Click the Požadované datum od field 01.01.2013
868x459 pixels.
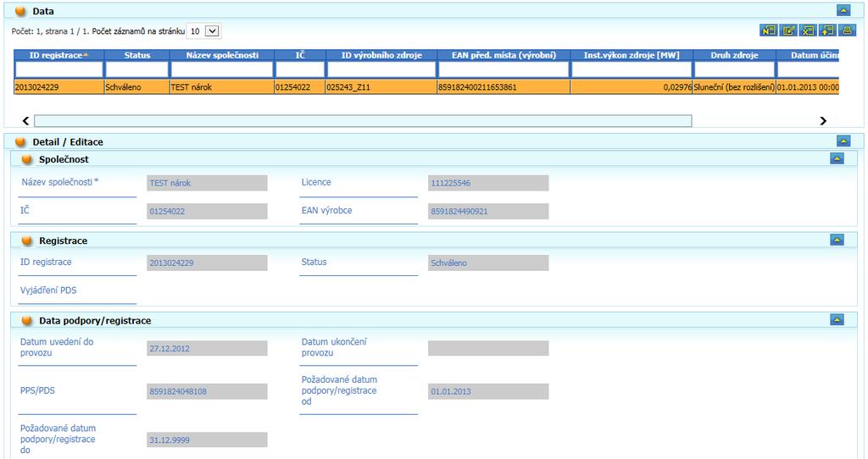(x=488, y=391)
